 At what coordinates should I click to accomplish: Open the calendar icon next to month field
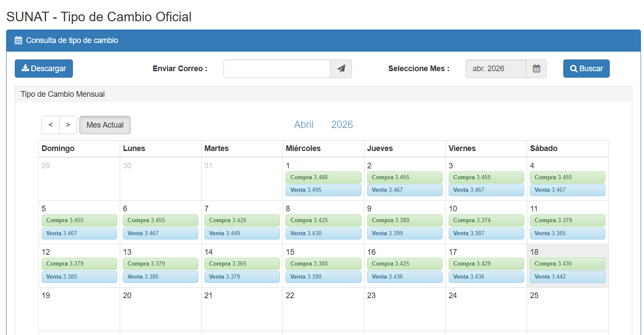(536, 69)
